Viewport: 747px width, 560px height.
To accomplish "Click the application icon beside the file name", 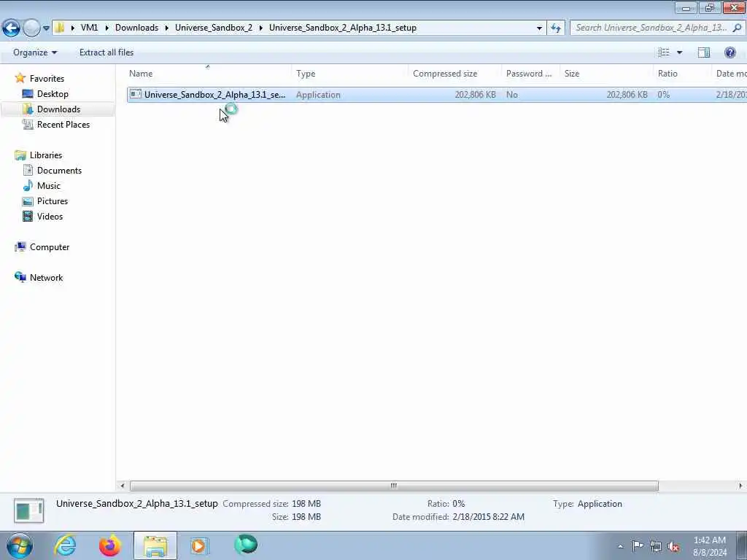I will click(x=135, y=94).
